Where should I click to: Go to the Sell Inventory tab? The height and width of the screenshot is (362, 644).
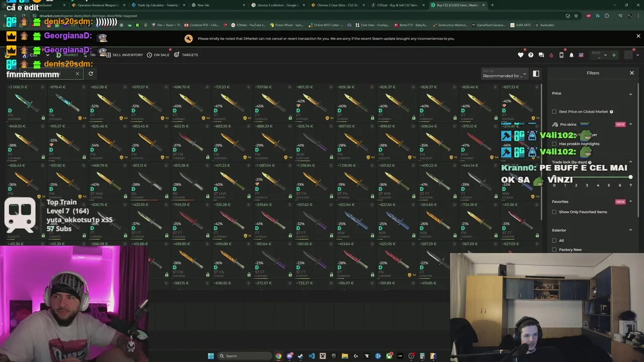point(124,55)
